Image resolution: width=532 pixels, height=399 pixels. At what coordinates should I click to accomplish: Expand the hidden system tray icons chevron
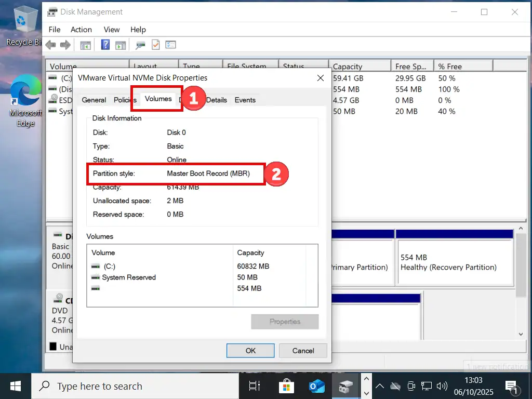click(380, 386)
